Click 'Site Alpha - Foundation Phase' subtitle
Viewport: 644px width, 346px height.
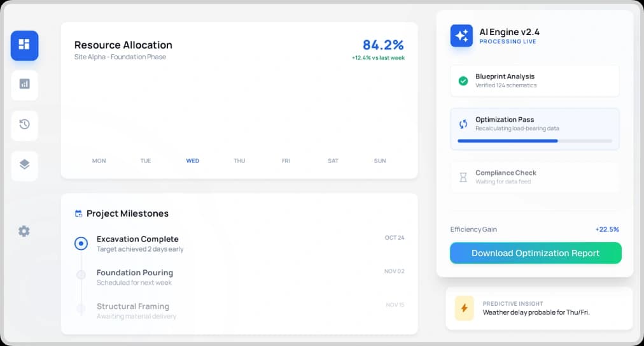(x=120, y=57)
